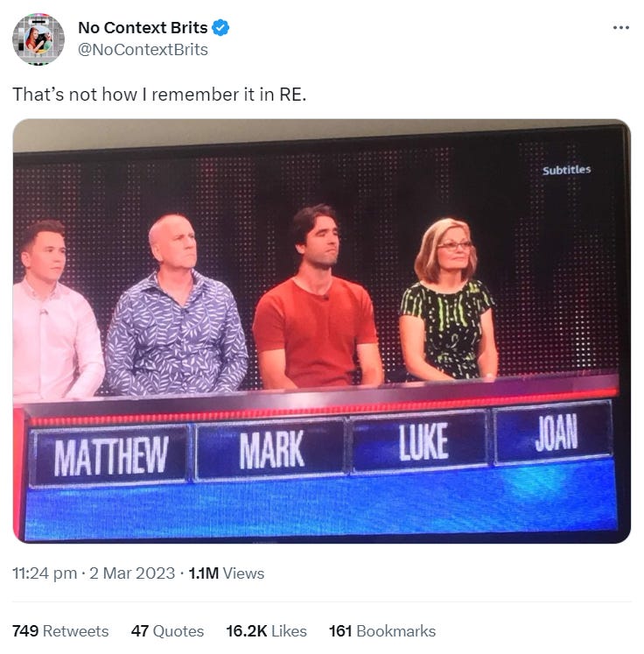Click the 2 Mar 2023 date
This screenshot has height=654, width=644.
[132, 573]
